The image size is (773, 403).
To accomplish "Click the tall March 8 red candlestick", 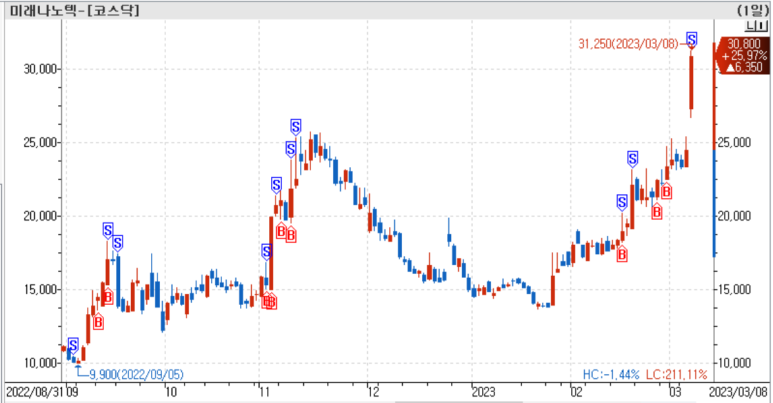I will click(x=692, y=82).
